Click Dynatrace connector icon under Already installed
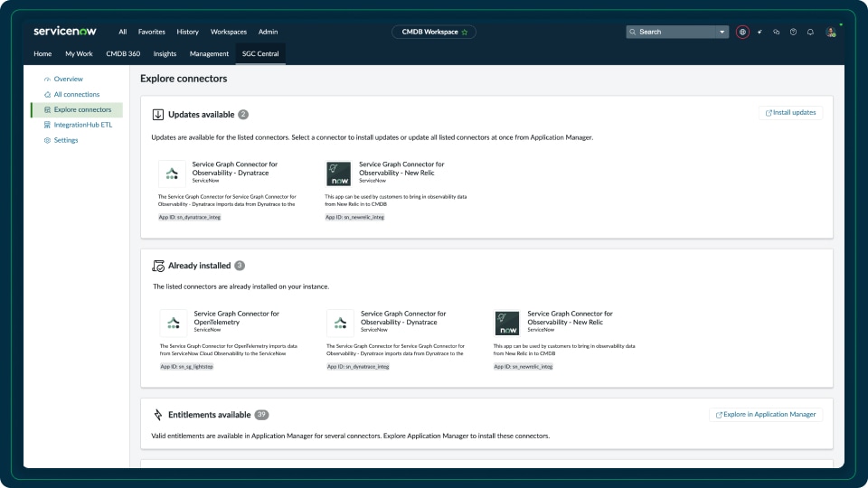Viewport: 868px width, 488px height. pos(341,324)
